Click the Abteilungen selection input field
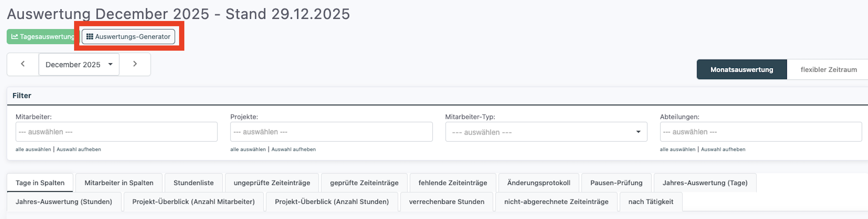The image size is (868, 219). coord(760,132)
